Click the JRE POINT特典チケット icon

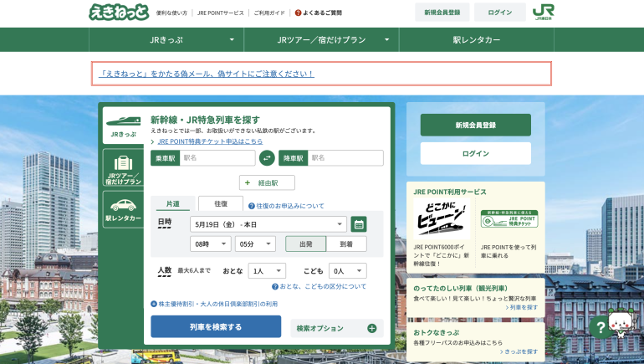click(x=509, y=219)
